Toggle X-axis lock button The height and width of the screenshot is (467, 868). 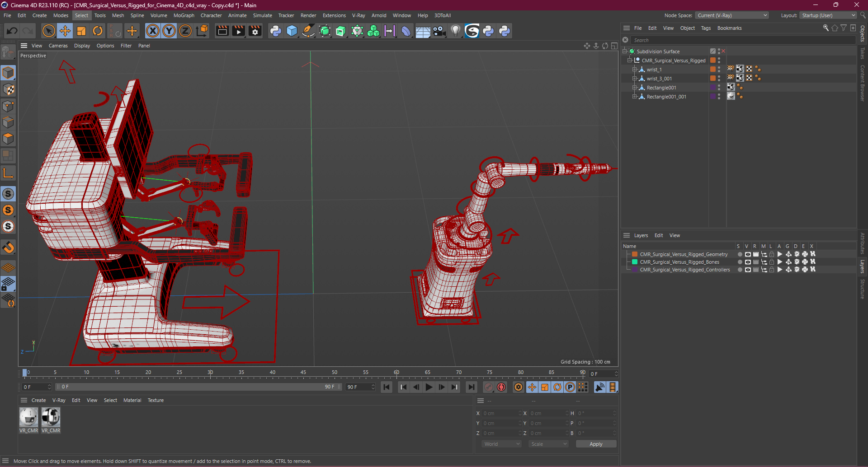(153, 31)
